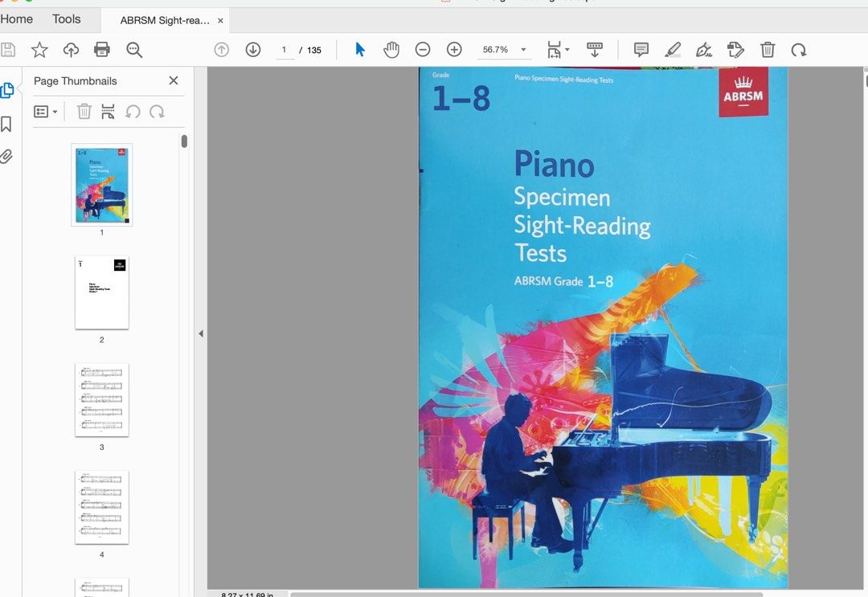Go to next page with down arrow

click(x=252, y=49)
